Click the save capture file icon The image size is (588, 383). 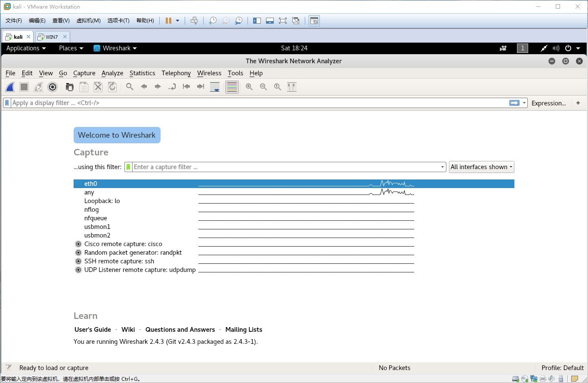[x=84, y=87]
